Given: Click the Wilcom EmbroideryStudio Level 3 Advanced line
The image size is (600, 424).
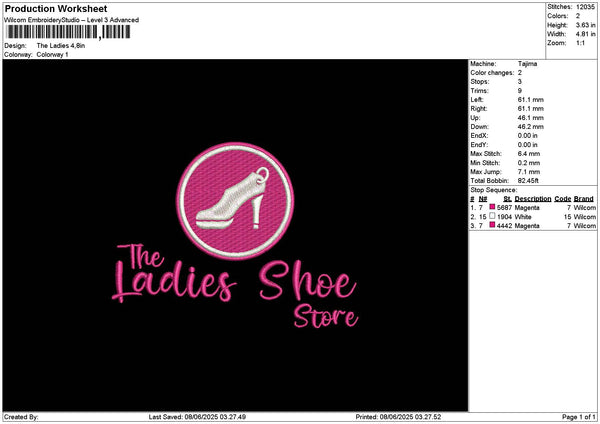Looking at the screenshot, I should click(72, 20).
